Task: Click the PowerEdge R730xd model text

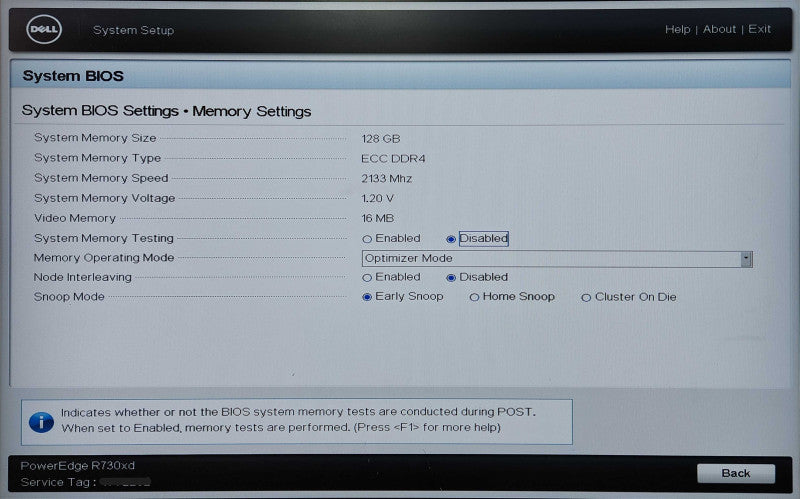Action: (78, 465)
